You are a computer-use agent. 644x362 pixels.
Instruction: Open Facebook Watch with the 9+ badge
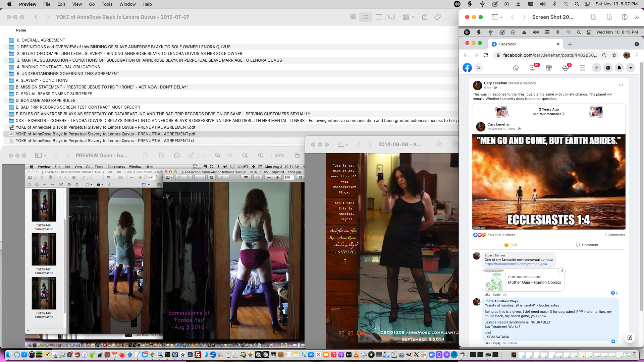click(532, 68)
